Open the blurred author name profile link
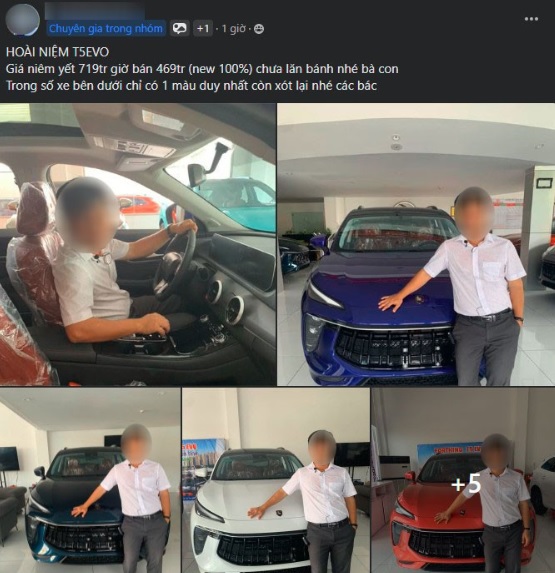The image size is (555, 573). pyautogui.click(x=95, y=10)
